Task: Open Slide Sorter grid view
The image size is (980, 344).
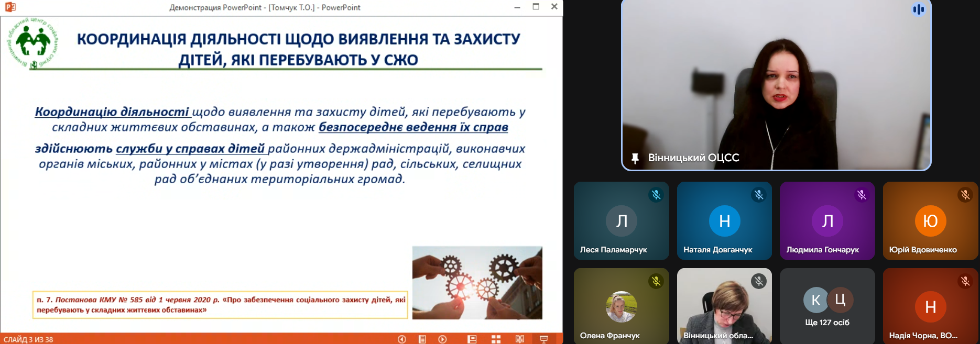Action: pyautogui.click(x=496, y=339)
